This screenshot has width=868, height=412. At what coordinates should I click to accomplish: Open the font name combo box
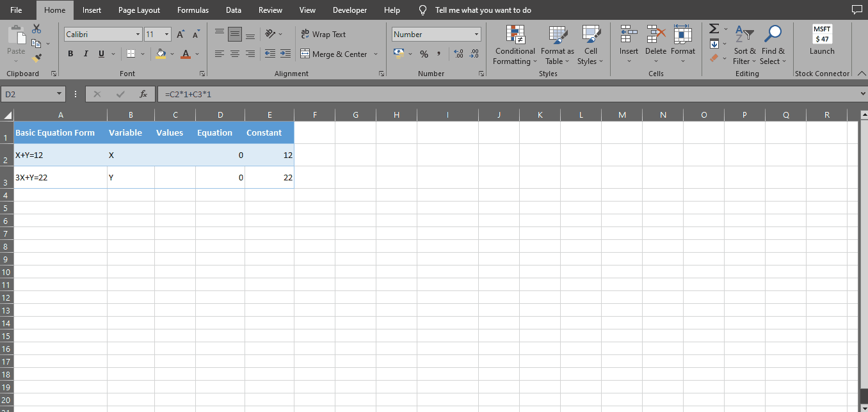point(102,33)
